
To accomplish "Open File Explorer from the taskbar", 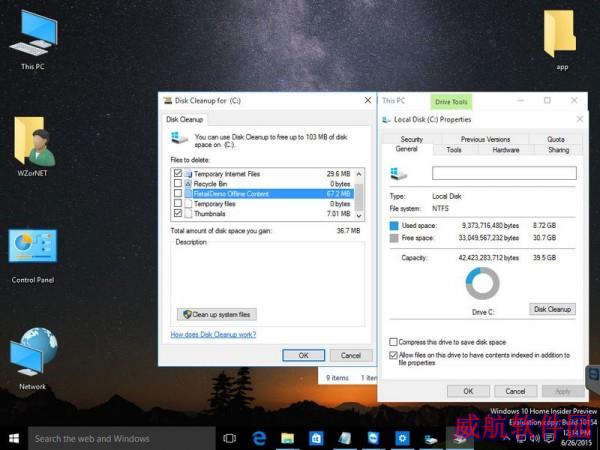I will coord(287,439).
